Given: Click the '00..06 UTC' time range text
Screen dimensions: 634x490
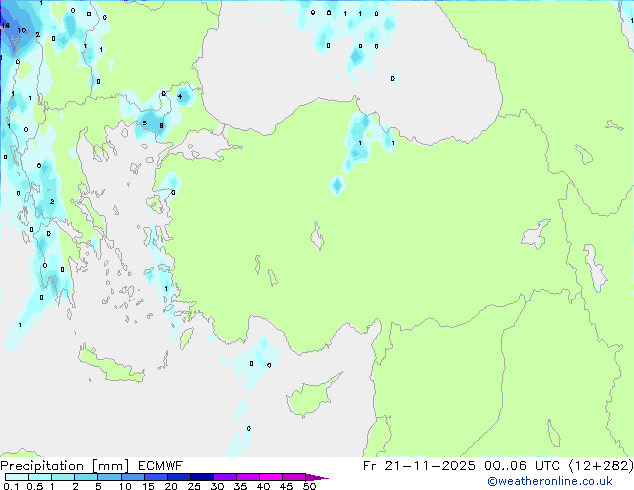Looking at the screenshot, I should [522, 466].
